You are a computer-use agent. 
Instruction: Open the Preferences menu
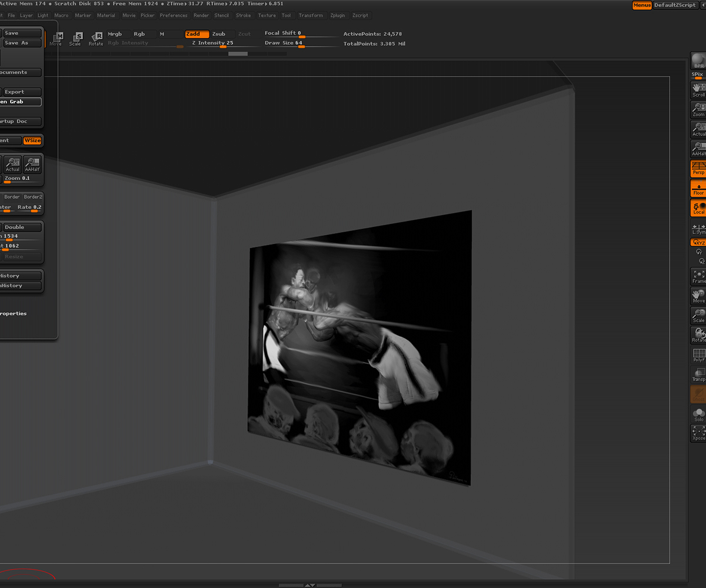pyautogui.click(x=174, y=16)
